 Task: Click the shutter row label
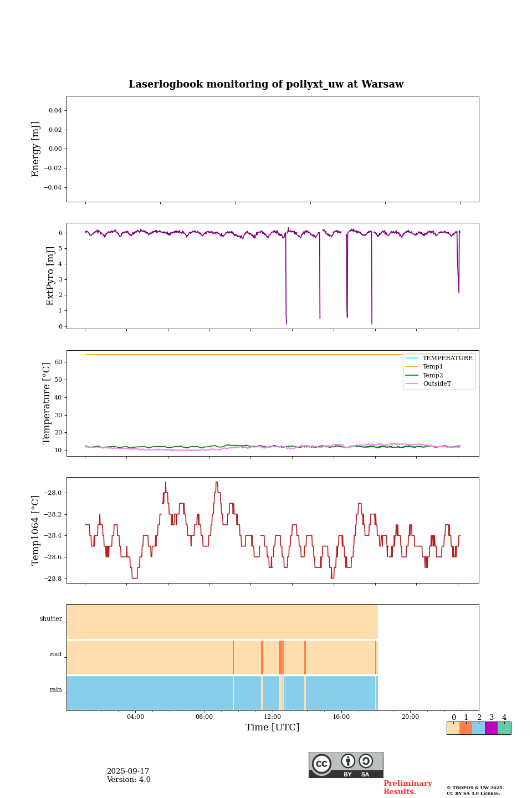click(51, 619)
